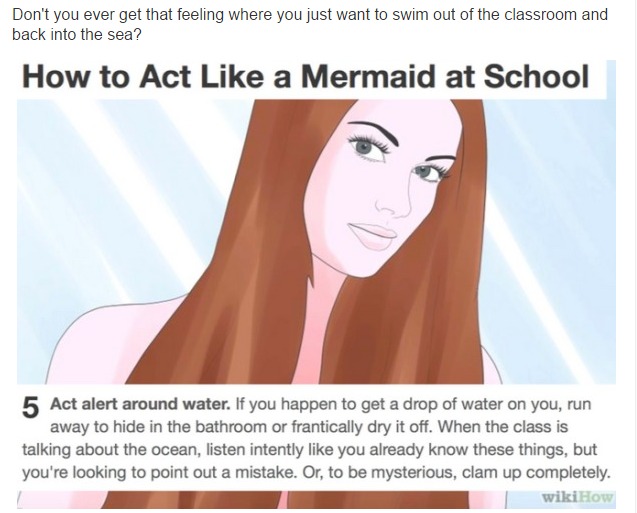The width and height of the screenshot is (637, 513).
Task: Click the step number 5
Action: (x=30, y=407)
